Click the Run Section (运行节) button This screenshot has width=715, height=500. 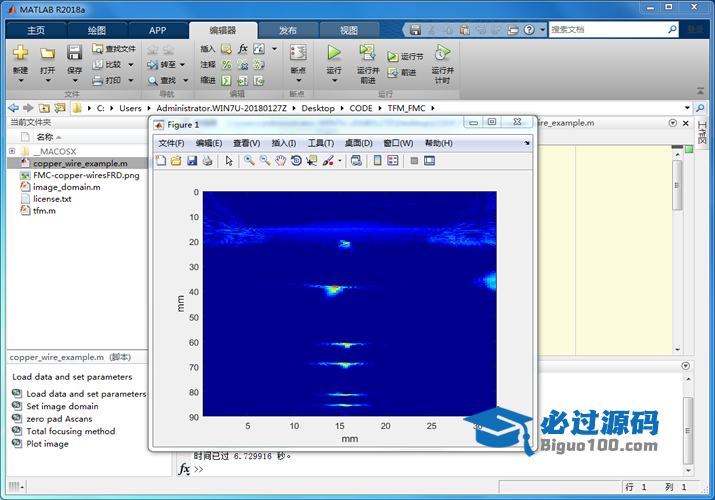405,57
